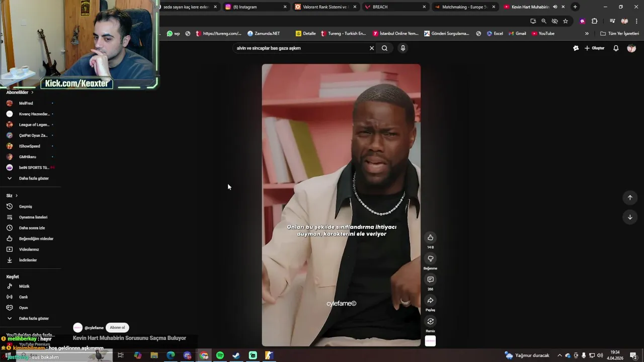The image size is (644, 362).
Task: Open the browser zoom magnifier icon
Action: coord(544,21)
